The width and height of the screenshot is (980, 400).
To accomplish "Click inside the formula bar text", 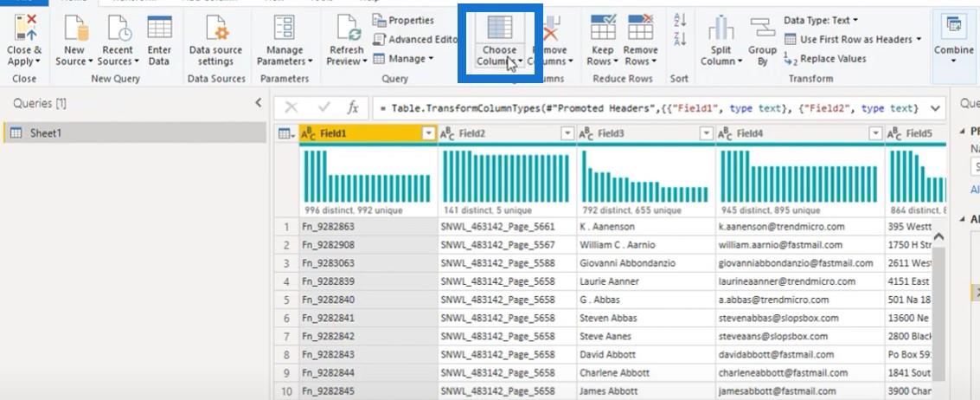I will point(649,108).
